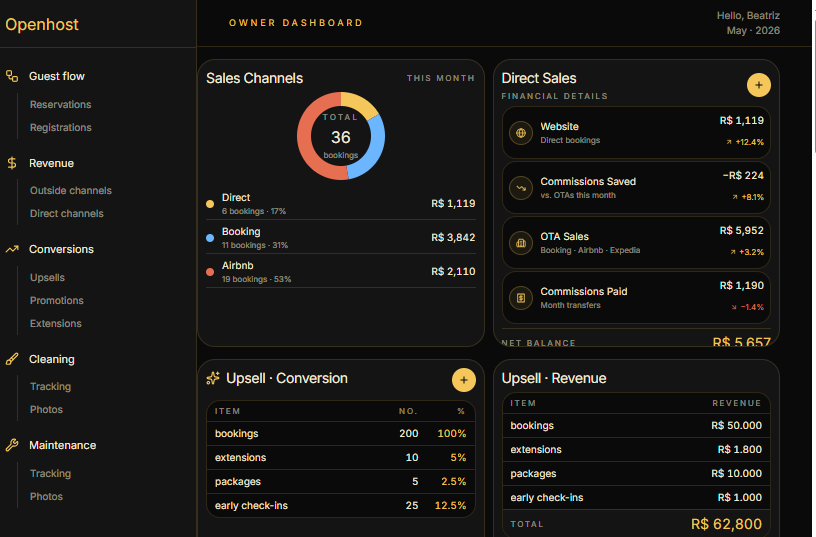Click the Revenue dollar sign icon
Screen dimensions: 816x537
[x=12, y=163]
